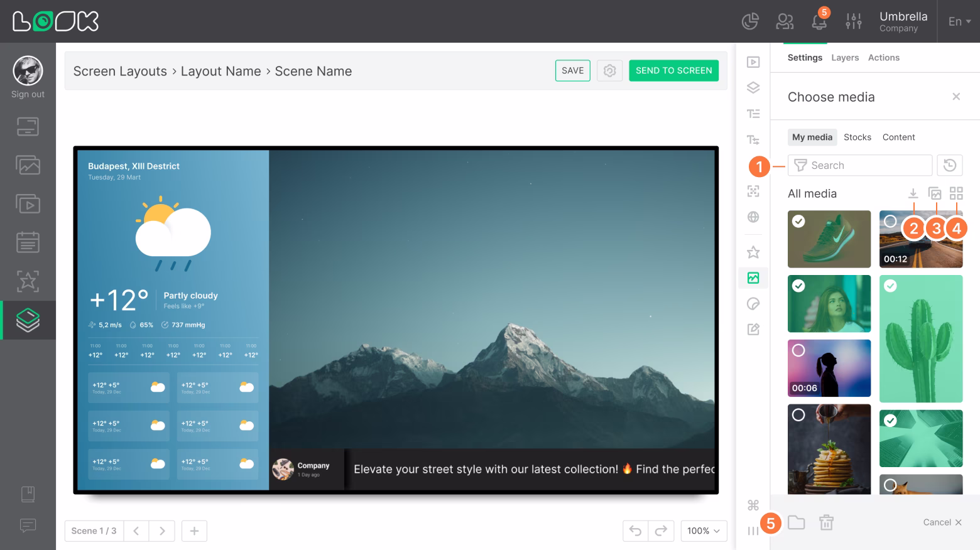Move selected media to folder icon
This screenshot has height=550, width=980.
[797, 522]
